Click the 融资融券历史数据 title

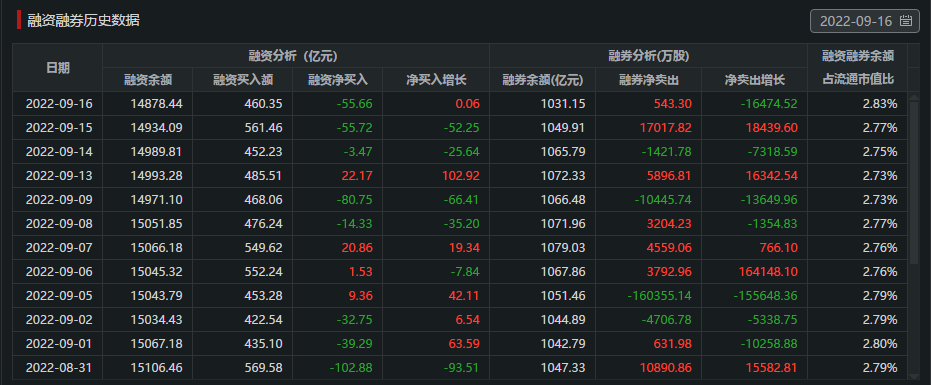coord(84,20)
